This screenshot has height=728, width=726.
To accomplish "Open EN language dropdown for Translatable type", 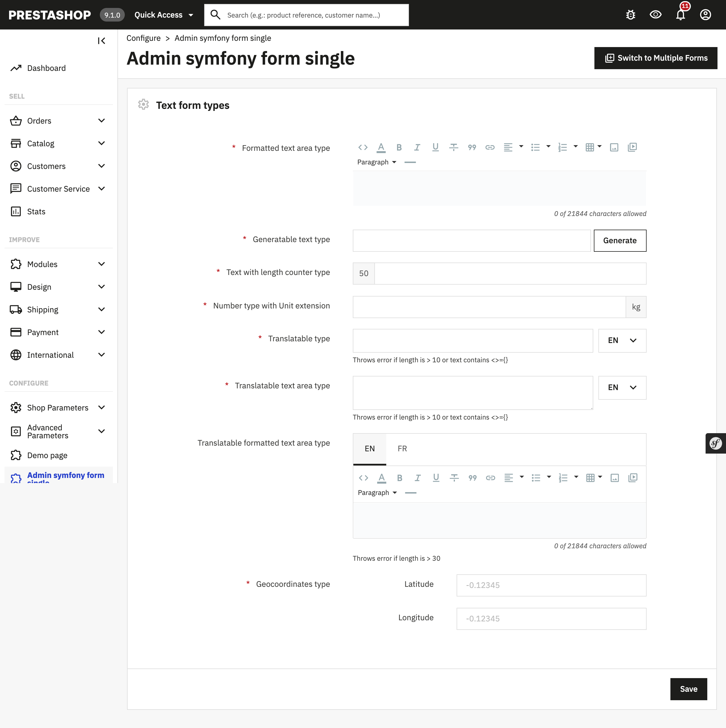I will [622, 341].
